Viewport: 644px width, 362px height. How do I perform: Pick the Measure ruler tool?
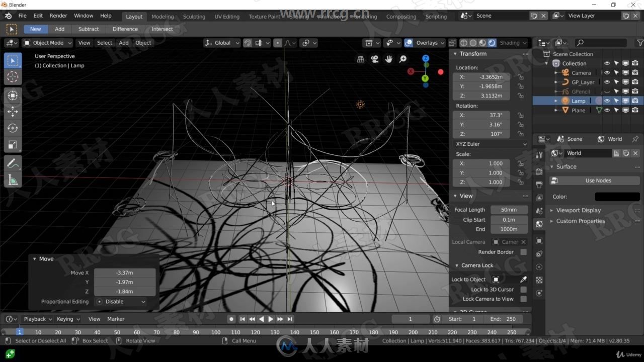pyautogui.click(x=13, y=179)
